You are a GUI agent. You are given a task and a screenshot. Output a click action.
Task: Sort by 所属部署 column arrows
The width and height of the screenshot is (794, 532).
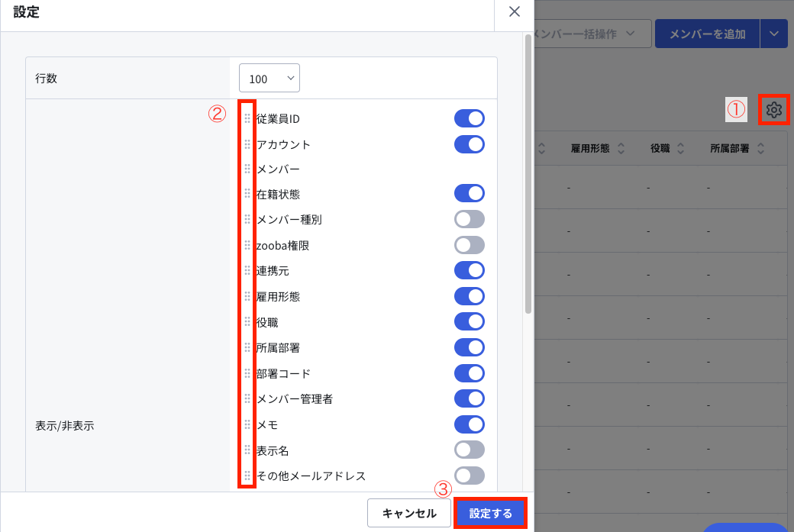click(760, 148)
